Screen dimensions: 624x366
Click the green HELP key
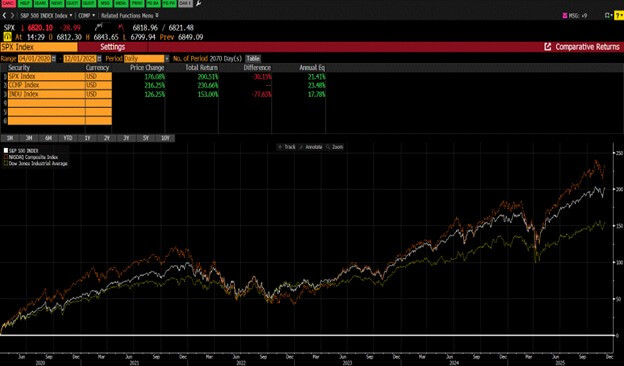25,4
